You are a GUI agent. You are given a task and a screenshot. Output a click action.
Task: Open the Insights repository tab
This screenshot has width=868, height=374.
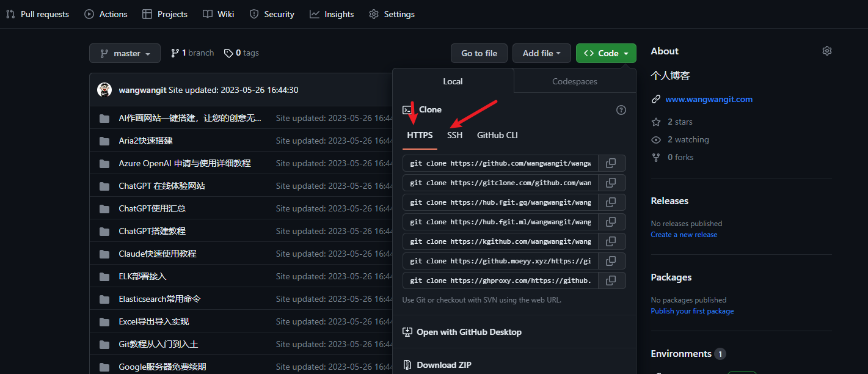[x=332, y=14]
